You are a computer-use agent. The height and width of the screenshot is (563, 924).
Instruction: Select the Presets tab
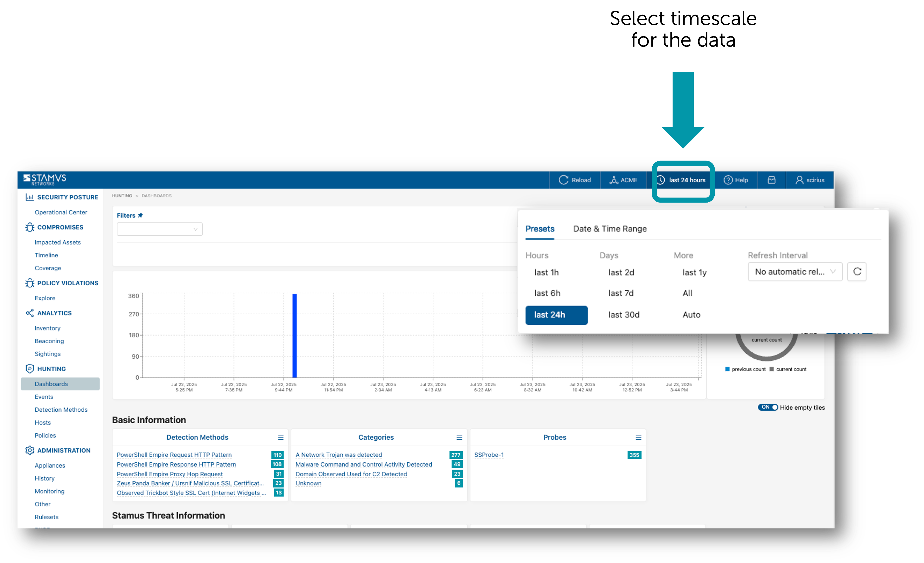540,229
